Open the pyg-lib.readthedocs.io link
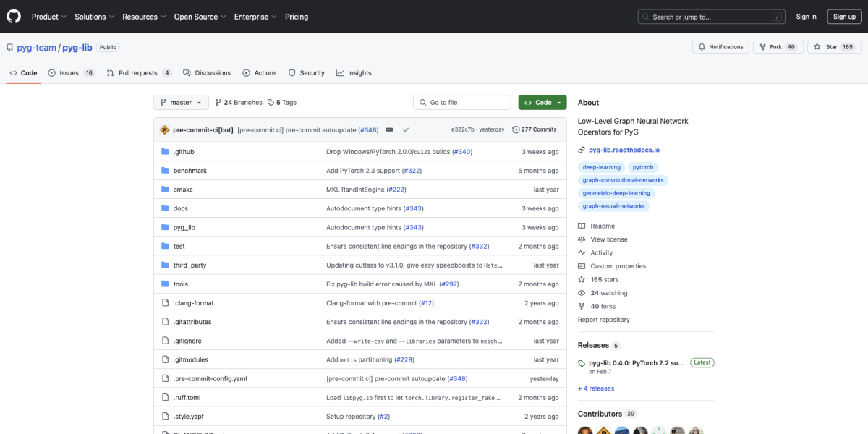The image size is (868, 434). tap(624, 150)
